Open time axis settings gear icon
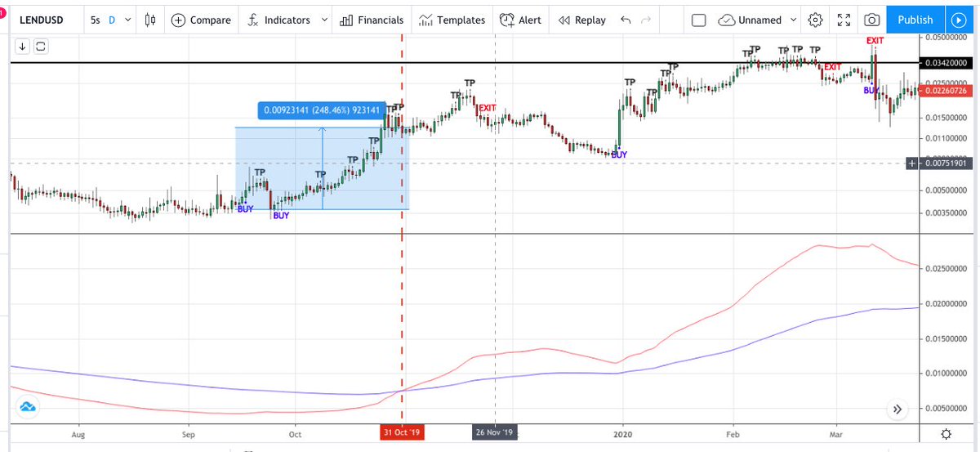Screen dimensions: 980x452 pyautogui.click(x=946, y=434)
